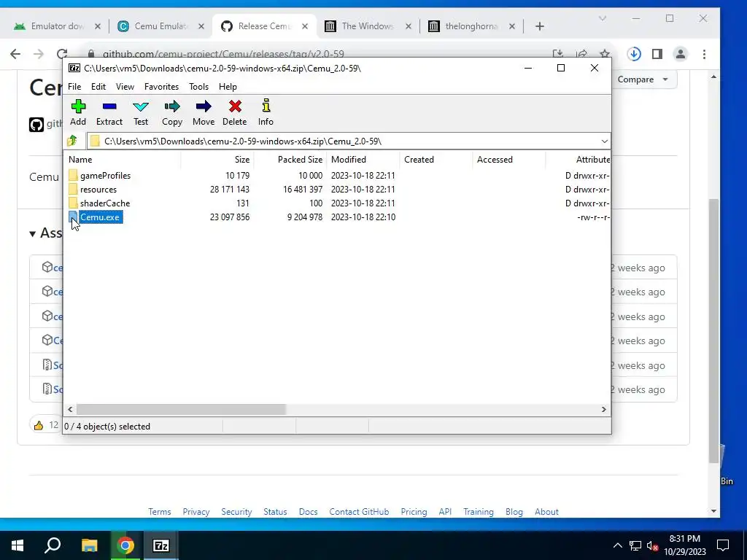This screenshot has width=747, height=560.
Task: Select the Cemu.exe file icon
Action: (73, 217)
